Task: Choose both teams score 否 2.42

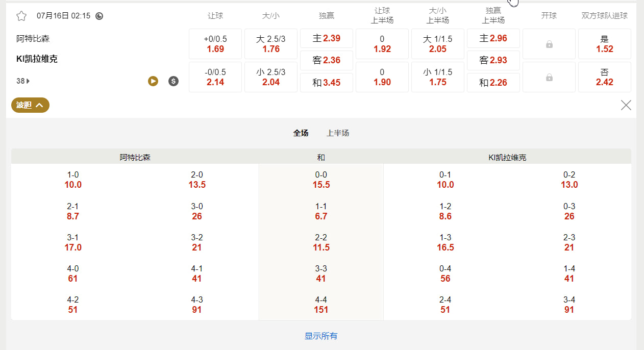Action: pyautogui.click(x=605, y=77)
